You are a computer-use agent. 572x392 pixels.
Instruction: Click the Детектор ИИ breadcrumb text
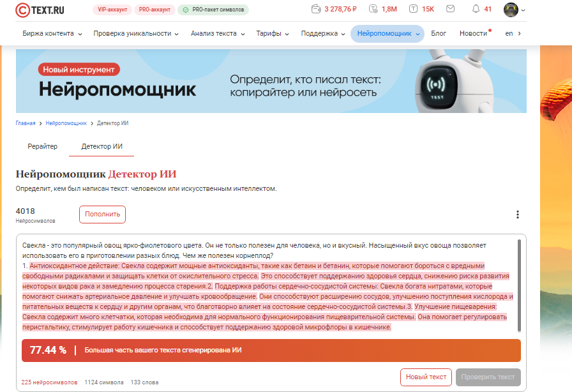coord(113,123)
